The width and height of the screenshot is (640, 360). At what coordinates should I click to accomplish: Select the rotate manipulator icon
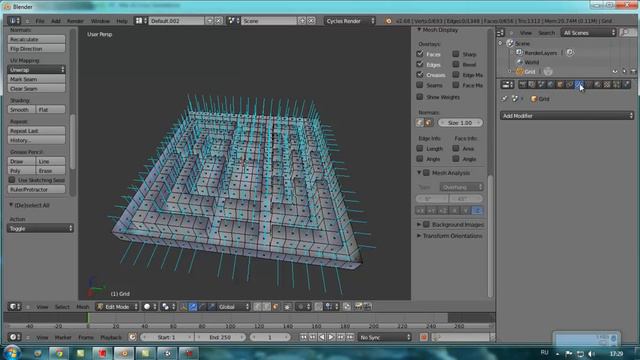coord(202,307)
